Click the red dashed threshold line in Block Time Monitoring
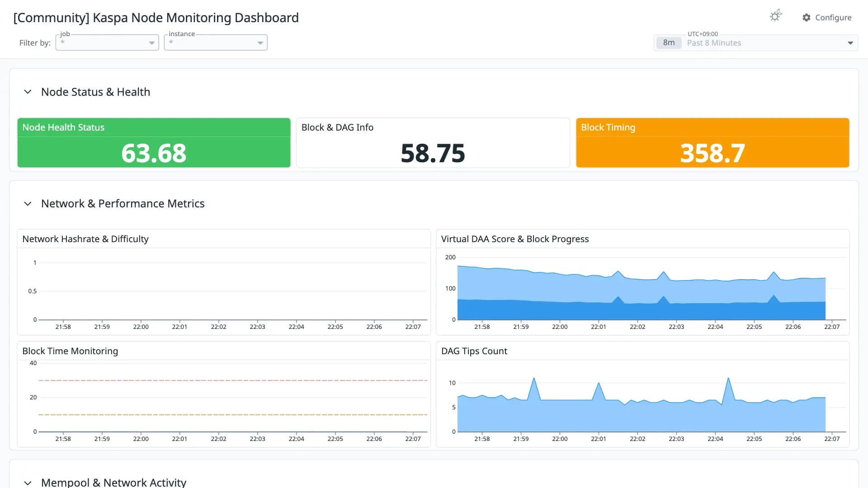 tap(233, 380)
